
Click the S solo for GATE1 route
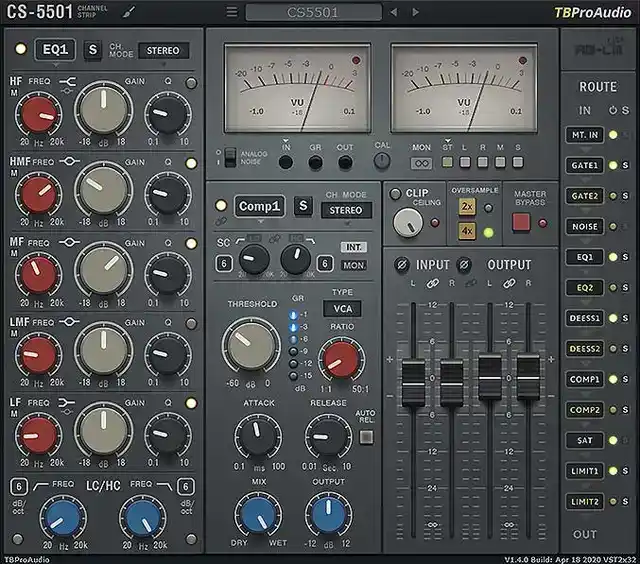coord(625,165)
